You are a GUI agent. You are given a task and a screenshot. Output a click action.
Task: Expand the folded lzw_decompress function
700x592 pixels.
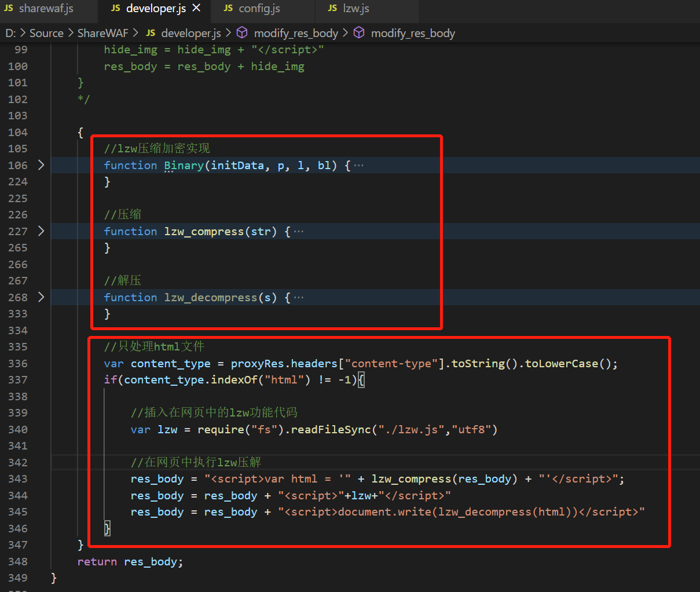point(41,297)
